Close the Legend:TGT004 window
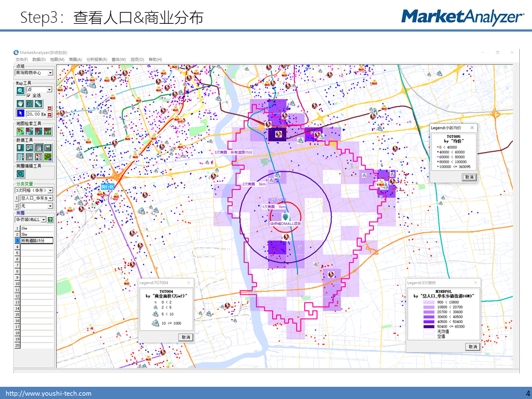 point(188,283)
